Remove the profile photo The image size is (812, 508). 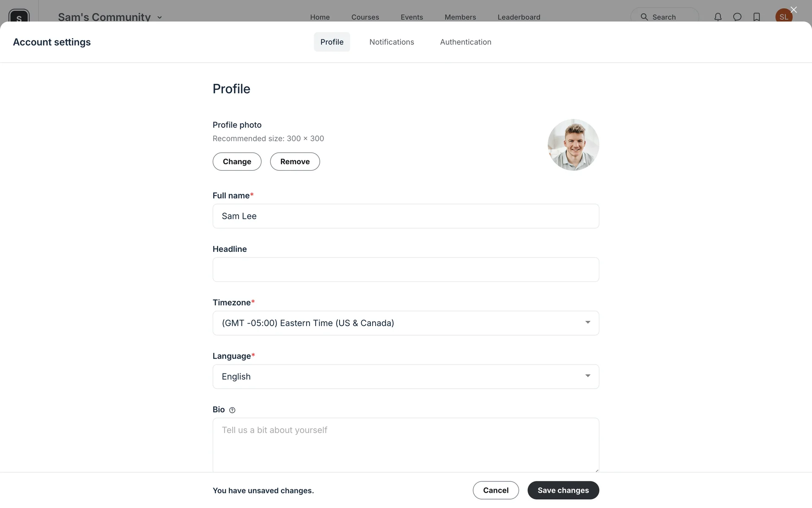click(x=295, y=162)
